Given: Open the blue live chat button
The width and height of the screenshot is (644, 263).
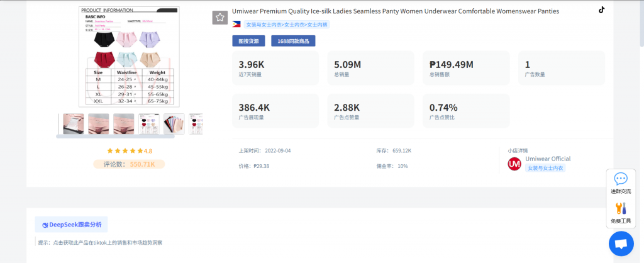Looking at the screenshot, I should 621,243.
